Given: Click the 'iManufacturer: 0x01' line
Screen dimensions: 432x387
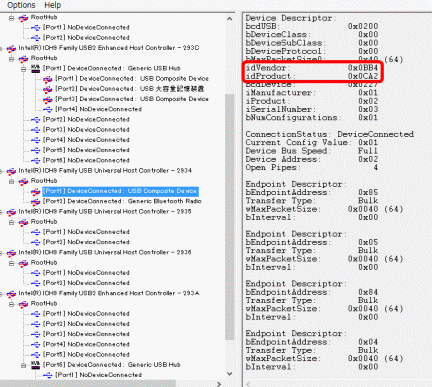Looking at the screenshot, I should tap(312, 93).
